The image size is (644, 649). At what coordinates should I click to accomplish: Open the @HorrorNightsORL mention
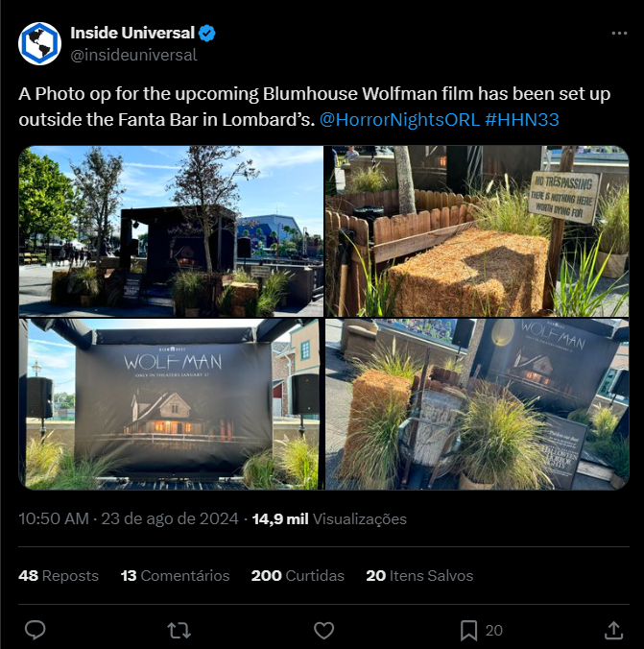399,120
